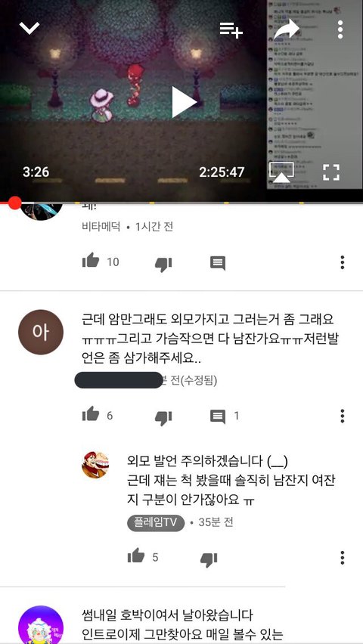Dislike the comment from the 아 avatar user

click(163, 418)
